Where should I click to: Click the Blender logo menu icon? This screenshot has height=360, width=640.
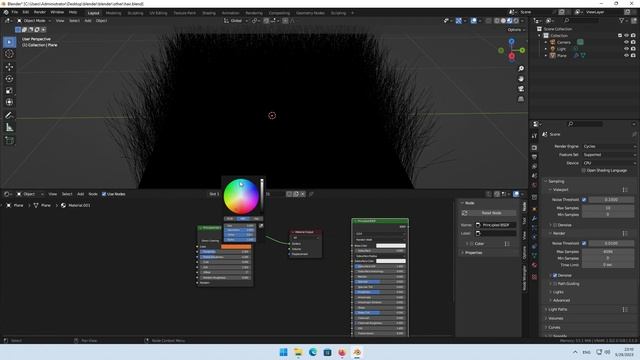6,12
